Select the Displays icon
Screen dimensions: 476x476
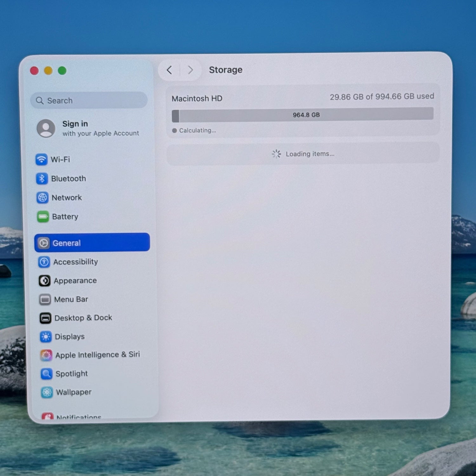click(x=46, y=337)
